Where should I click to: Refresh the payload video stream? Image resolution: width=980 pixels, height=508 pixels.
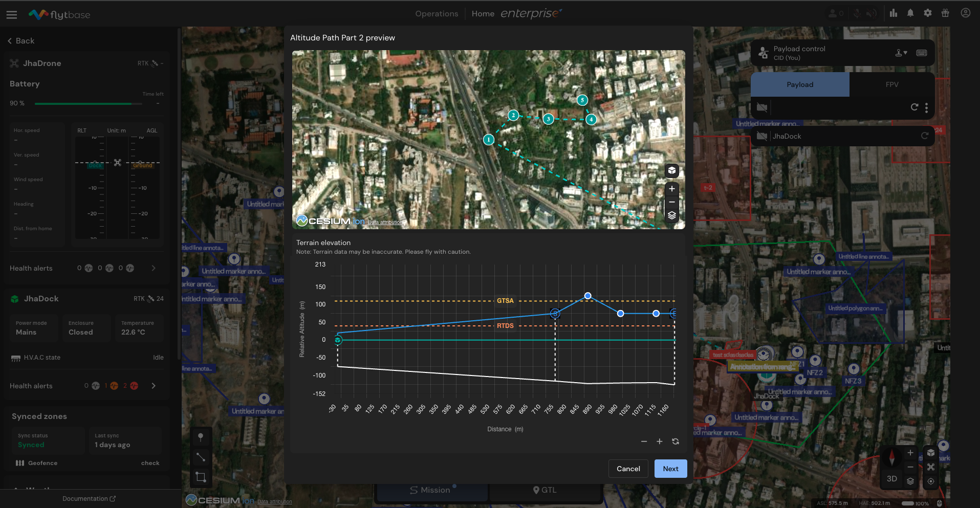pyautogui.click(x=914, y=107)
